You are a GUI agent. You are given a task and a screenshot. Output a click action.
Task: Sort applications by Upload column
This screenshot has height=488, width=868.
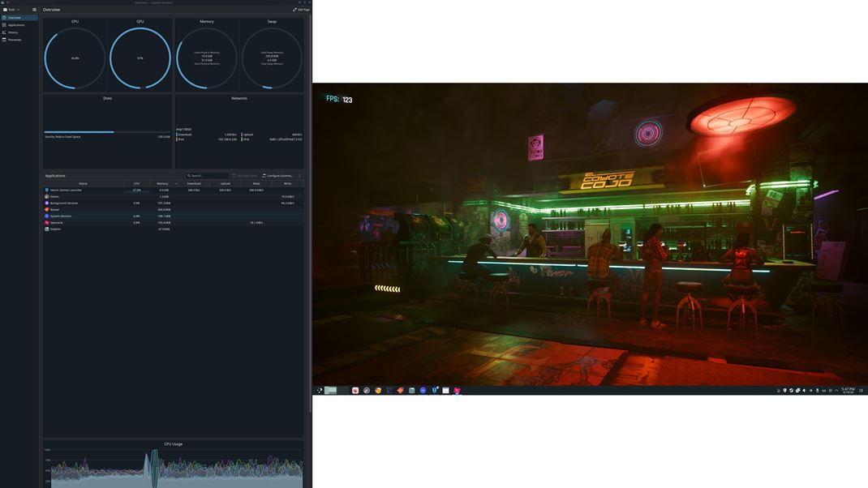[x=225, y=183]
